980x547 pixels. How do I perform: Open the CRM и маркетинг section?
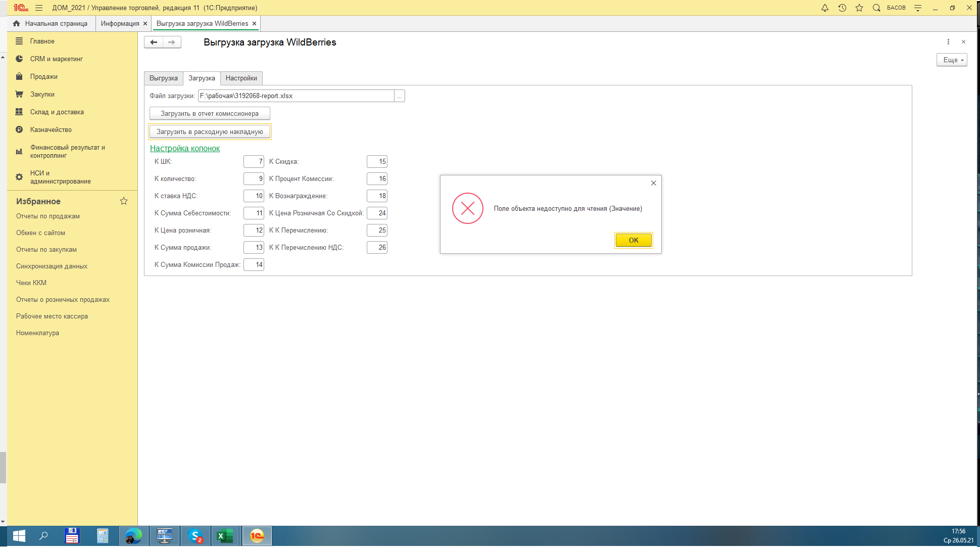[56, 59]
